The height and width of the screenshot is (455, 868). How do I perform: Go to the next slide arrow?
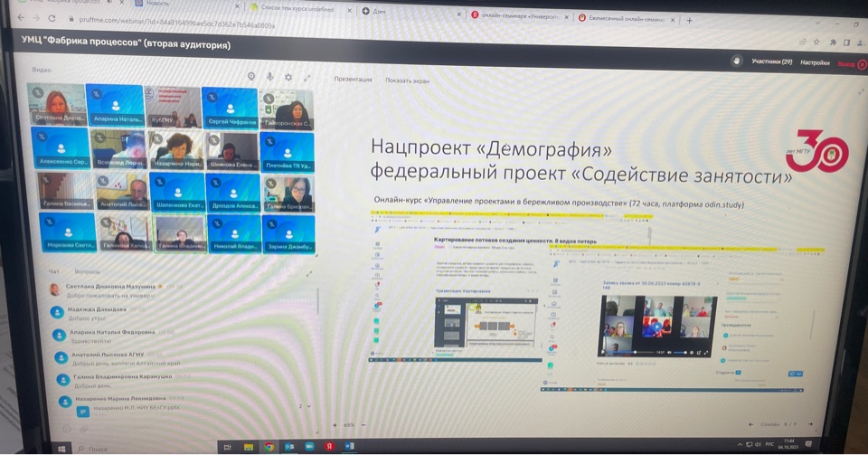click(x=810, y=424)
